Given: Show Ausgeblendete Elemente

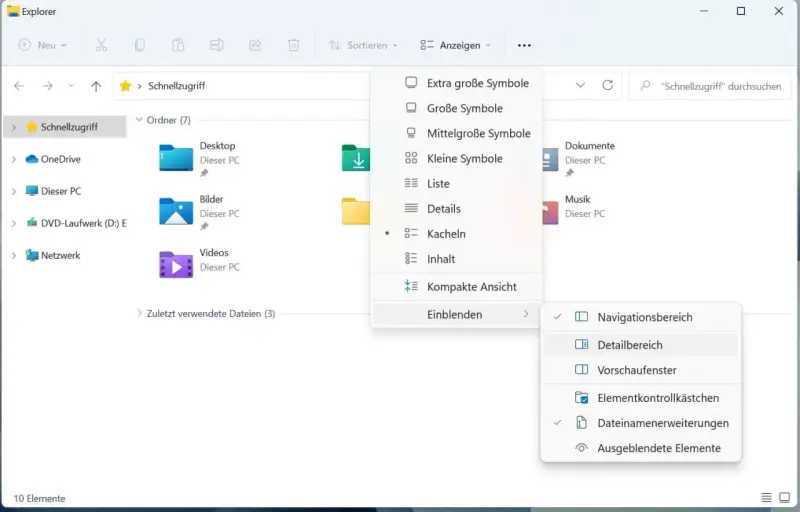Looking at the screenshot, I should (x=641, y=448).
